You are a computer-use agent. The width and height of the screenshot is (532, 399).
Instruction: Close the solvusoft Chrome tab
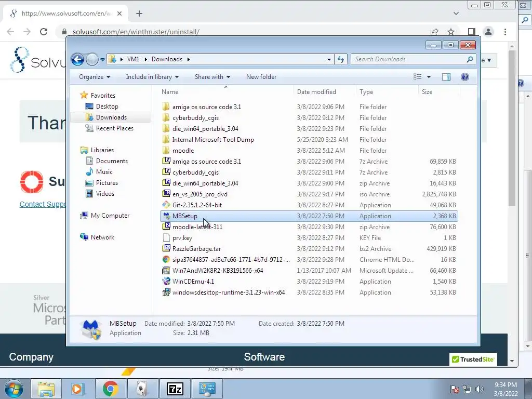click(x=119, y=14)
